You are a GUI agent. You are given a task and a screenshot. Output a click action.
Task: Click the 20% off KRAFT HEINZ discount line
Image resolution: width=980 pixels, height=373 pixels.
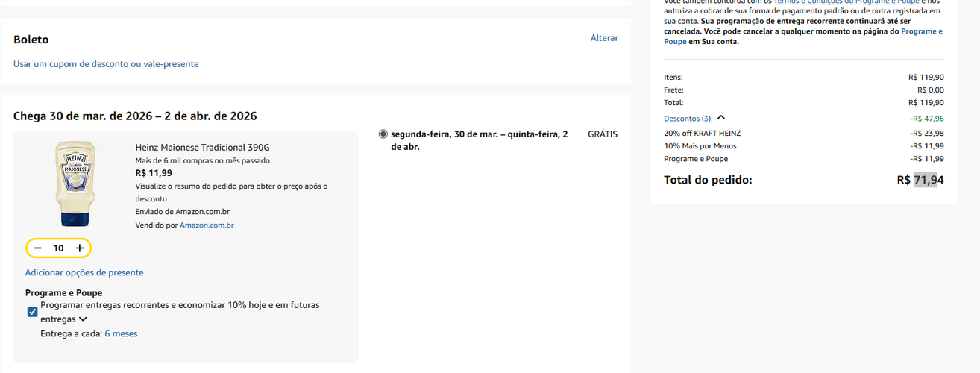pos(804,133)
